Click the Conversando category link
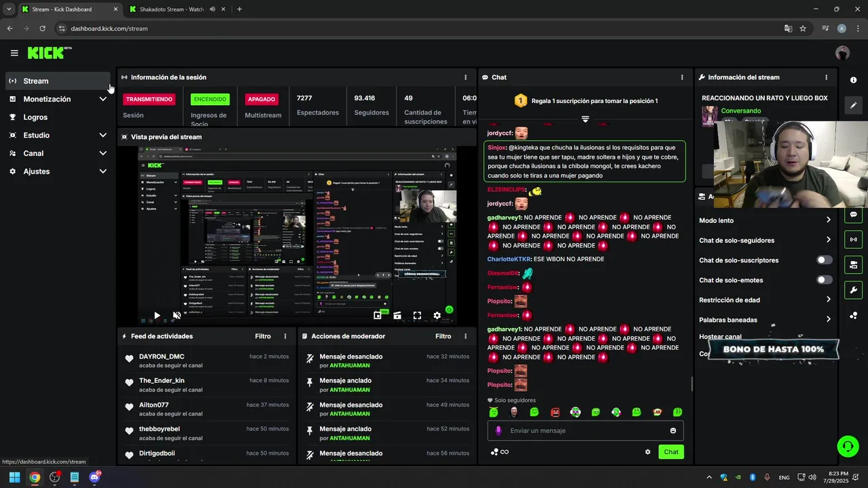The image size is (868, 488). (741, 110)
